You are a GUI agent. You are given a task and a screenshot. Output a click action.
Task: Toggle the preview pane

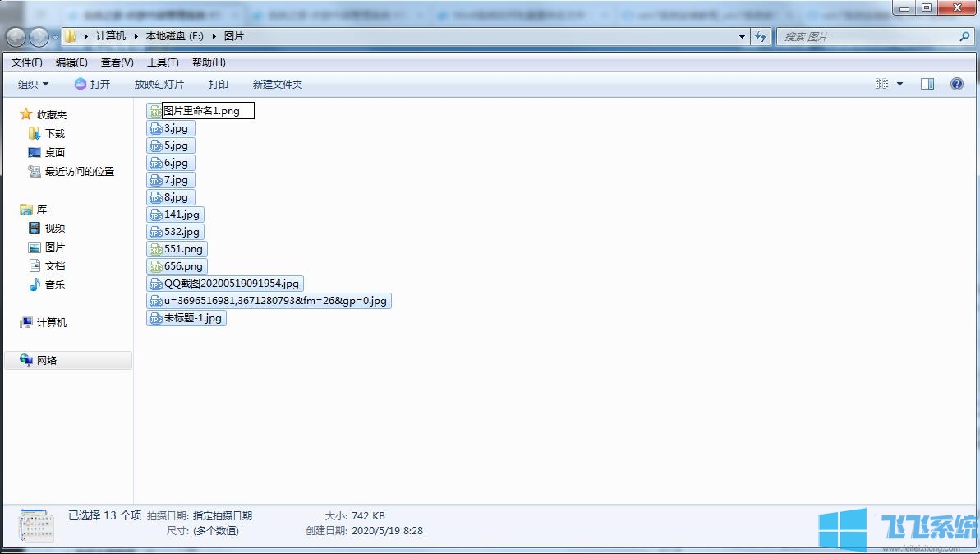(929, 84)
